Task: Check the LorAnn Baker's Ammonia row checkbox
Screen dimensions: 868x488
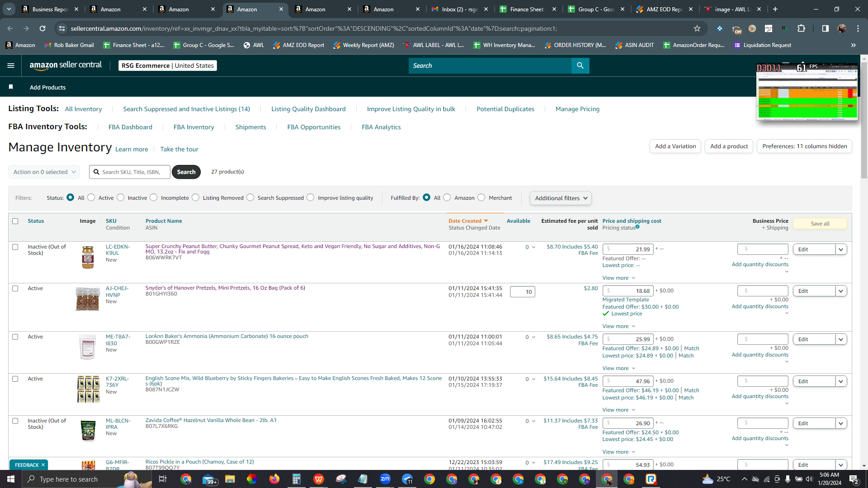Action: pos(15,337)
